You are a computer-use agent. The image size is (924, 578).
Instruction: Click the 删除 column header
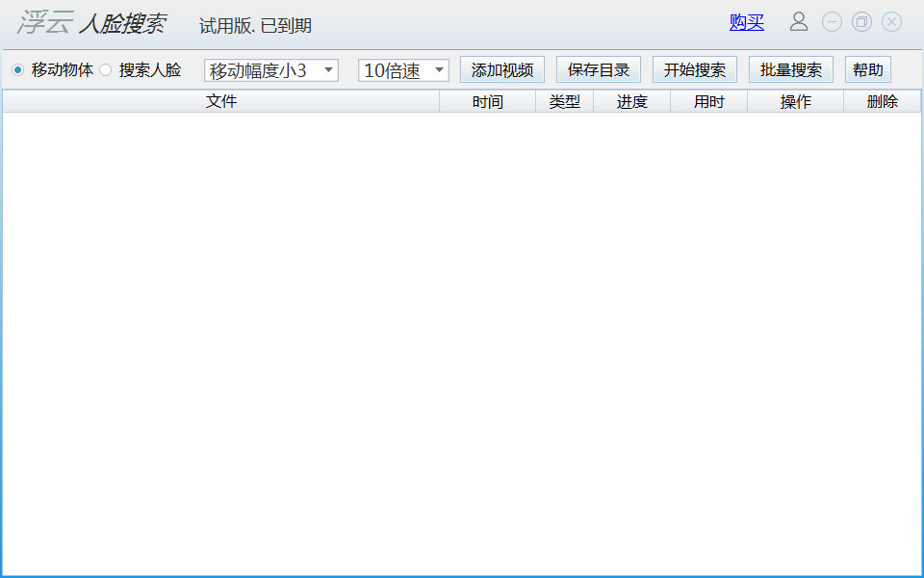[882, 102]
